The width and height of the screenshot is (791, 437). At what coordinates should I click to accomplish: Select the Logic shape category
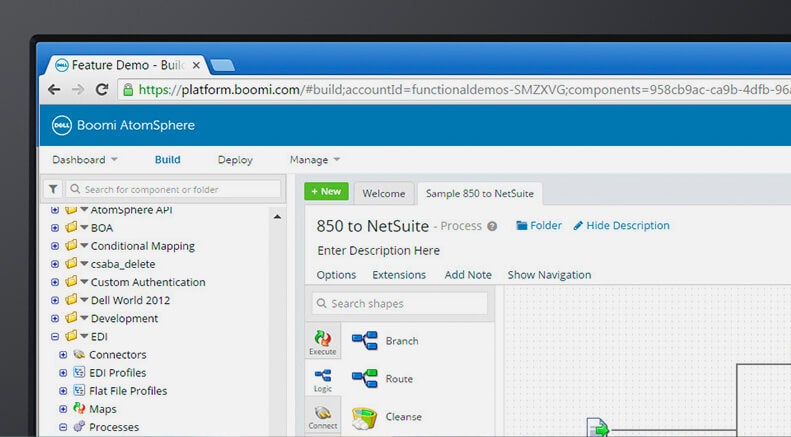point(323,380)
